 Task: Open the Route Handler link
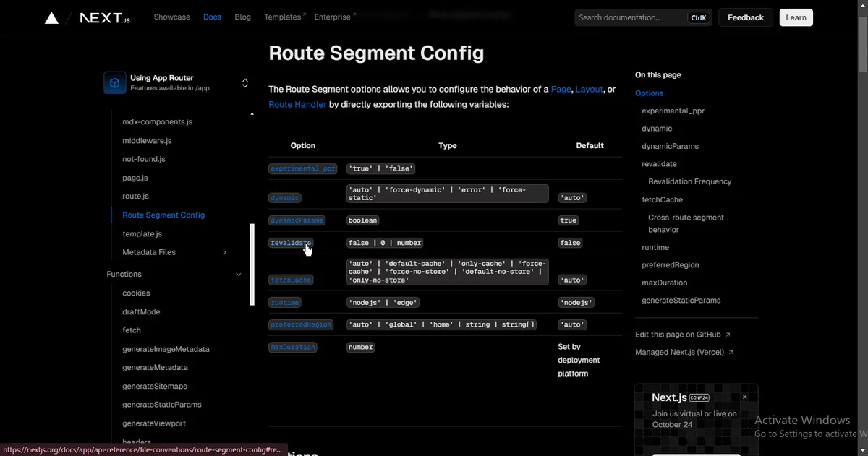[x=297, y=105]
